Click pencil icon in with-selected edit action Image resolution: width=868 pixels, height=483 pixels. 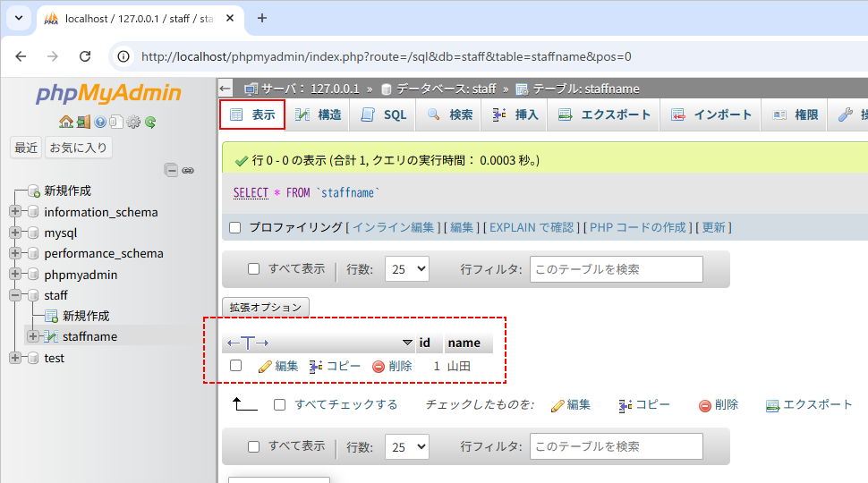click(557, 405)
